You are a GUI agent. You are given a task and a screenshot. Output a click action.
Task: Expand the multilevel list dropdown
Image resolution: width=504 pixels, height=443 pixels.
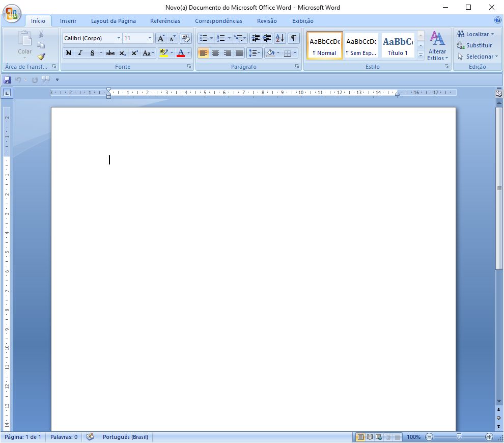pyautogui.click(x=245, y=38)
